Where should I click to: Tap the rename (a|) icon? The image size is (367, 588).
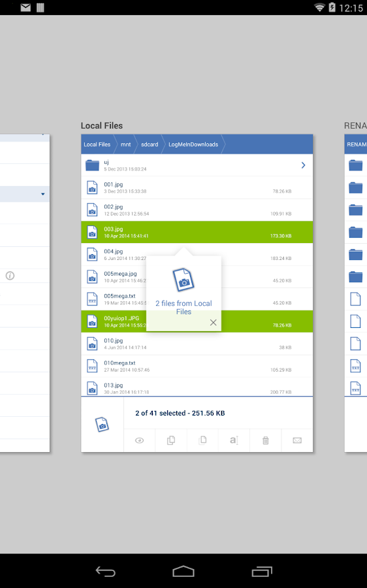pos(234,440)
